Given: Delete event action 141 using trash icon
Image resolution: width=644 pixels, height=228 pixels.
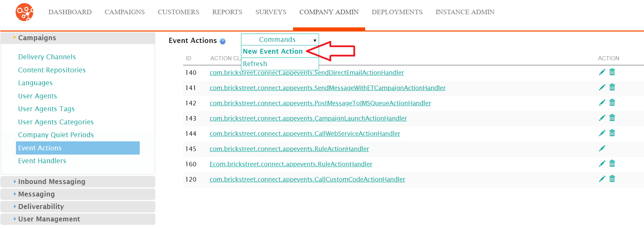Looking at the screenshot, I should (612, 87).
